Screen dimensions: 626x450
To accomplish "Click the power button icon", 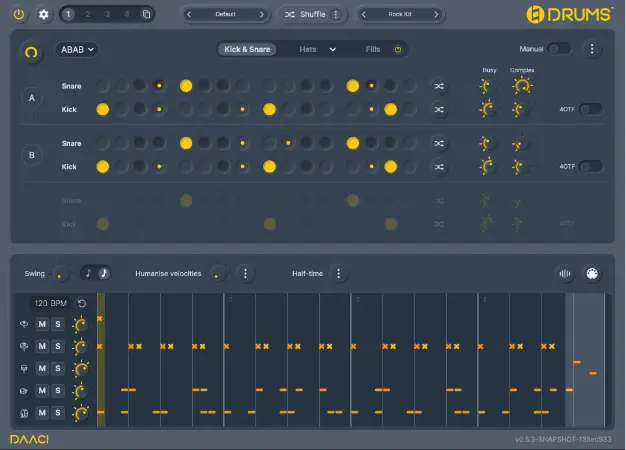I will [19, 15].
